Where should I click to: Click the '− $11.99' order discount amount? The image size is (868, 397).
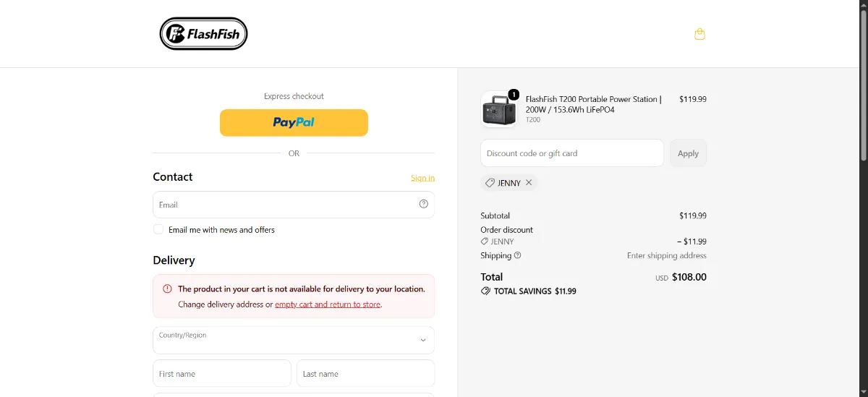pos(692,242)
